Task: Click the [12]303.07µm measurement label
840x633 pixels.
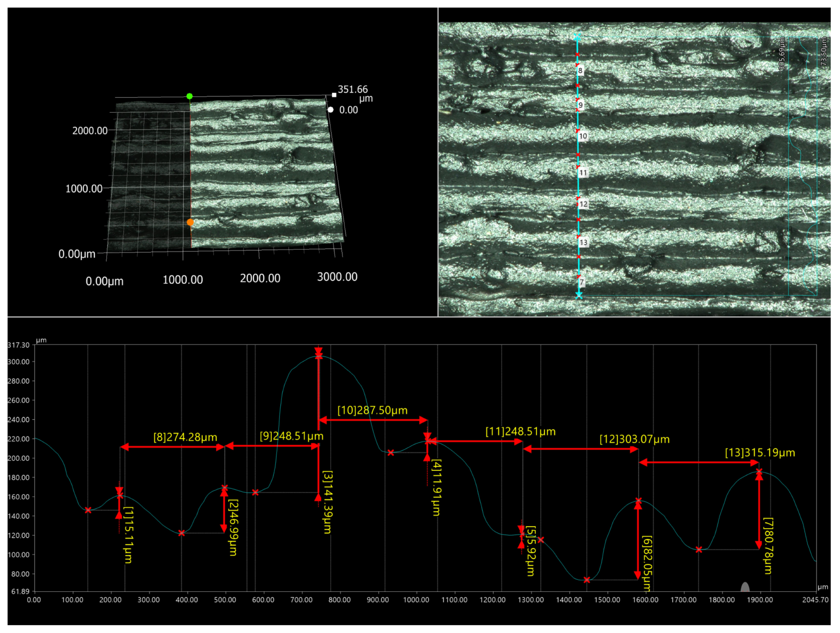Action: click(x=634, y=439)
